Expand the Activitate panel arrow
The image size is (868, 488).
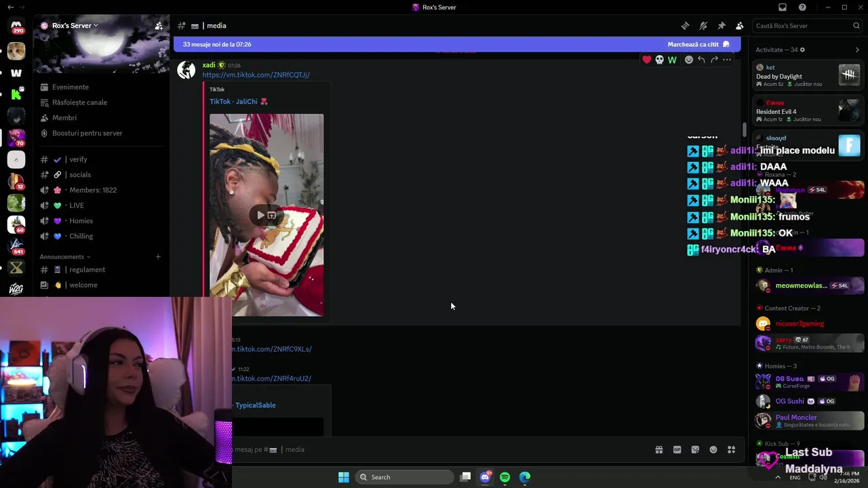[857, 49]
